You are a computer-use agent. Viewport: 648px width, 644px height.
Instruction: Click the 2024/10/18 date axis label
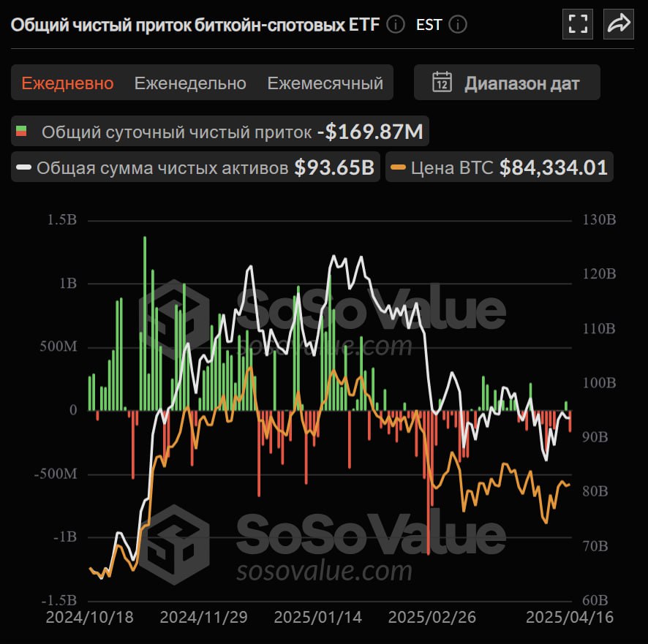pyautogui.click(x=90, y=617)
